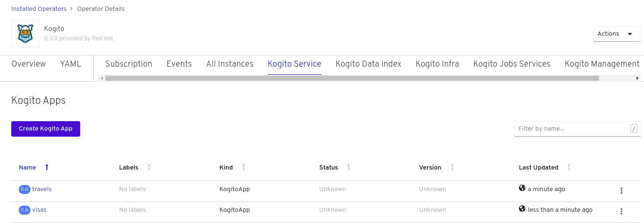Select the Kogito Service tab
The image size is (644, 224).
(294, 64)
